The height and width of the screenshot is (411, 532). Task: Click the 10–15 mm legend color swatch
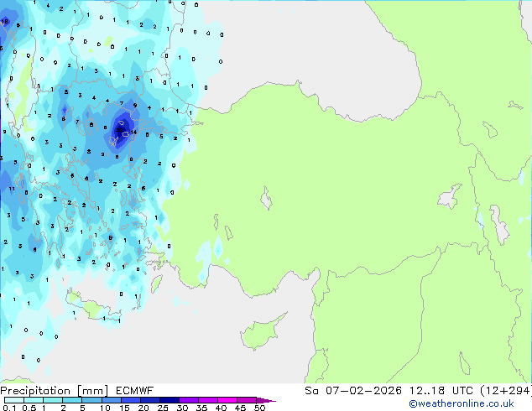coord(111,400)
